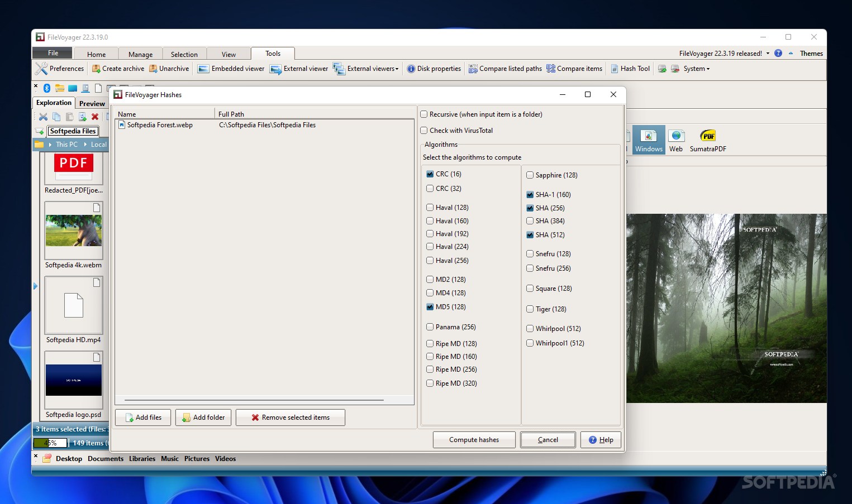Click the Softpedia 4k.webm thumbnail

(x=74, y=231)
